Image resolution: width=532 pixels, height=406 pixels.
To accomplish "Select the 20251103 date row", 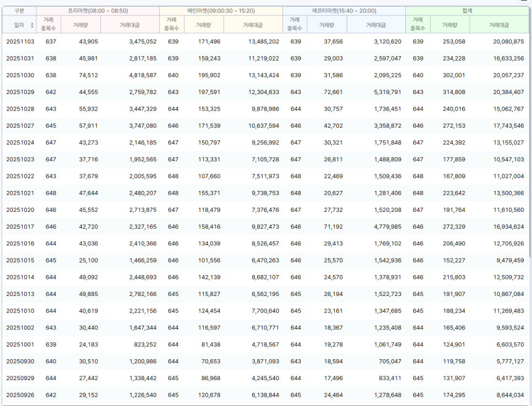I will pos(20,42).
